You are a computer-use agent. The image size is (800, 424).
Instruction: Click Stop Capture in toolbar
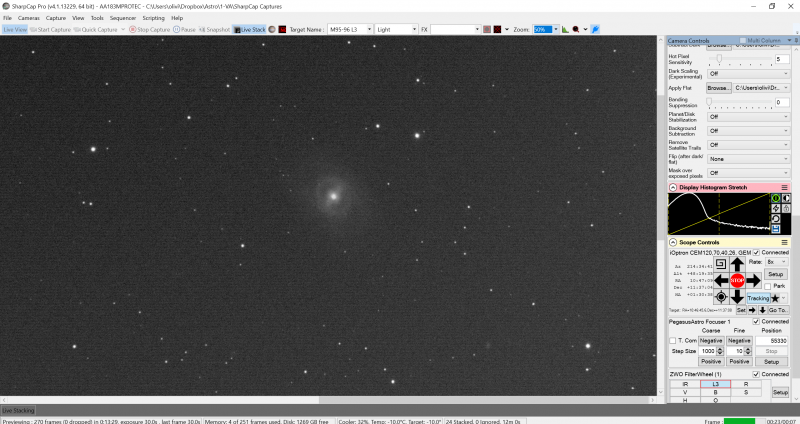coord(149,30)
